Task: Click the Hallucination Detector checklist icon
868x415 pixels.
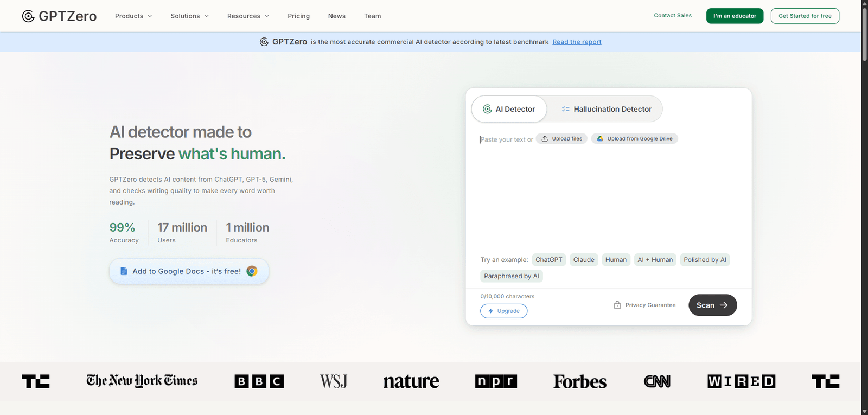Action: (x=566, y=109)
